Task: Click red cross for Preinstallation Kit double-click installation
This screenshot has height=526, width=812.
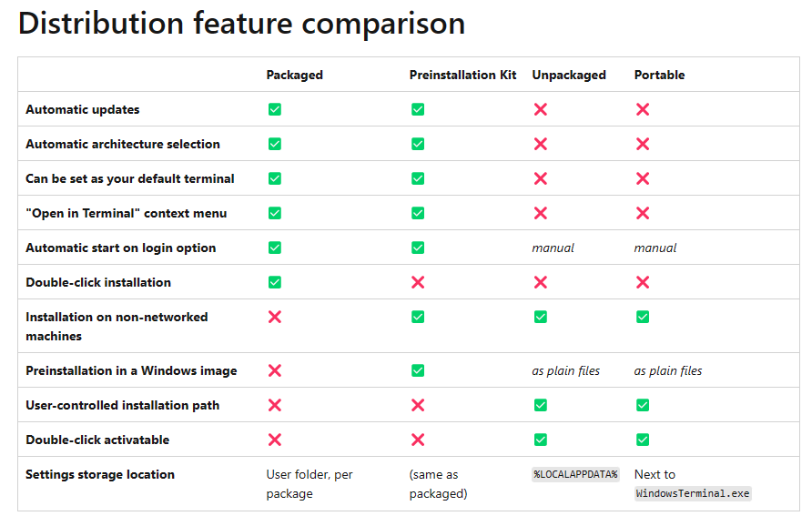Action: [x=418, y=282]
